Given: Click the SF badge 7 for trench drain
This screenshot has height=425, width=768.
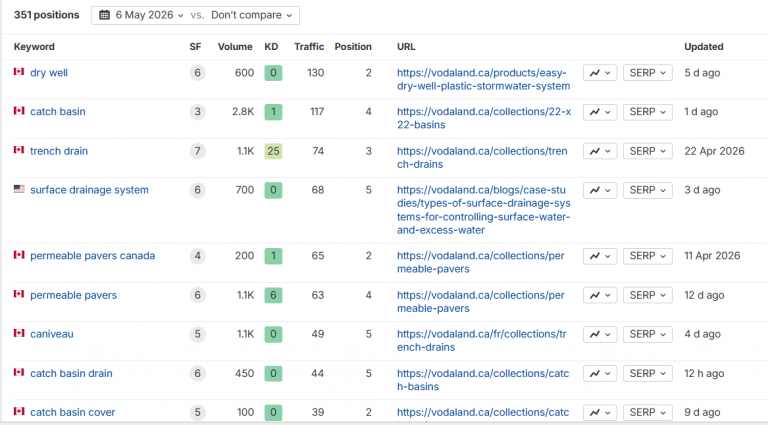Looking at the screenshot, I should (x=197, y=151).
